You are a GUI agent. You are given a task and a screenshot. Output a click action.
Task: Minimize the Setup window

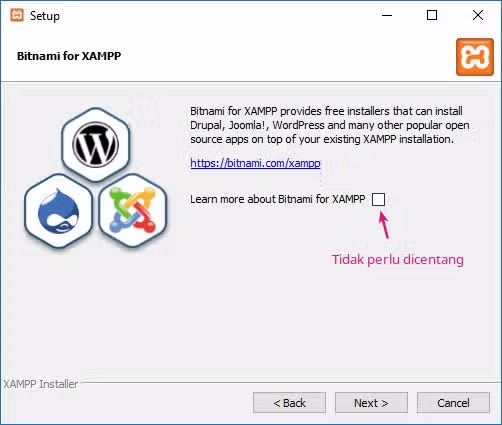pos(387,15)
